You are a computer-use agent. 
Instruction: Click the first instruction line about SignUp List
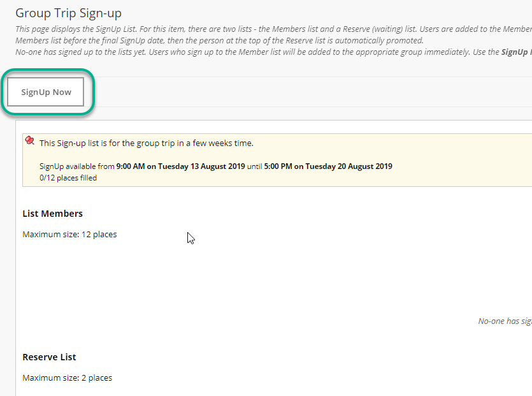[x=273, y=29]
